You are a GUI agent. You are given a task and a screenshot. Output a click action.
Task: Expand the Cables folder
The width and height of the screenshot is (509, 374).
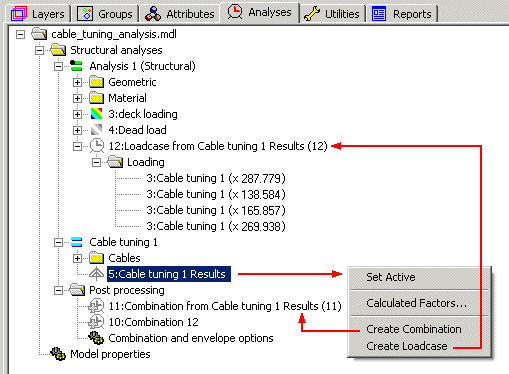[x=77, y=258]
